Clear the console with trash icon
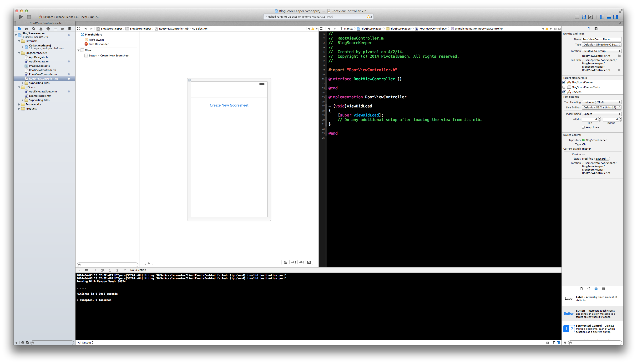637x364 pixels. point(547,343)
